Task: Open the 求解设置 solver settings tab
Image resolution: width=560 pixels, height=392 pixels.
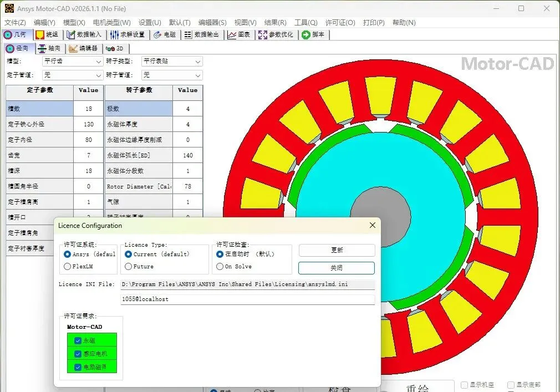Action: pyautogui.click(x=128, y=34)
